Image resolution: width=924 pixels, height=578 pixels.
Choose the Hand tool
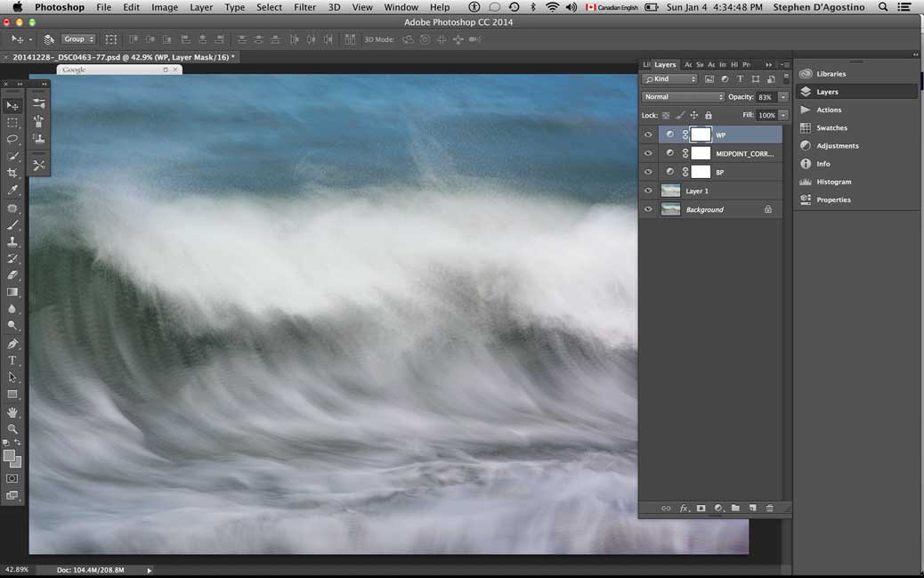[x=12, y=412]
